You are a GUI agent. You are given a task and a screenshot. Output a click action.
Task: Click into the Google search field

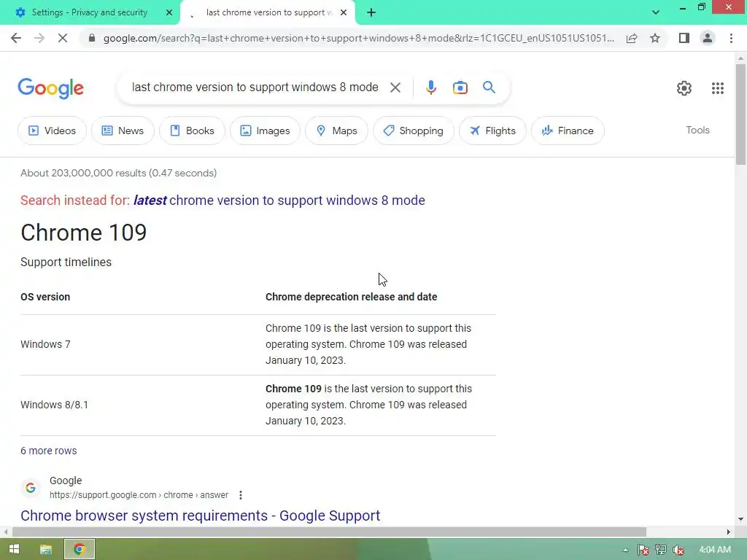coord(255,87)
